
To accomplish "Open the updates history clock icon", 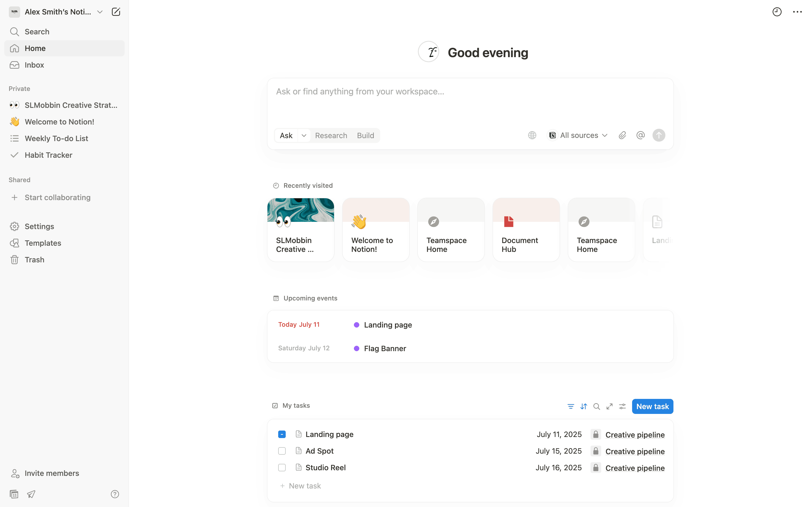I will (x=777, y=12).
